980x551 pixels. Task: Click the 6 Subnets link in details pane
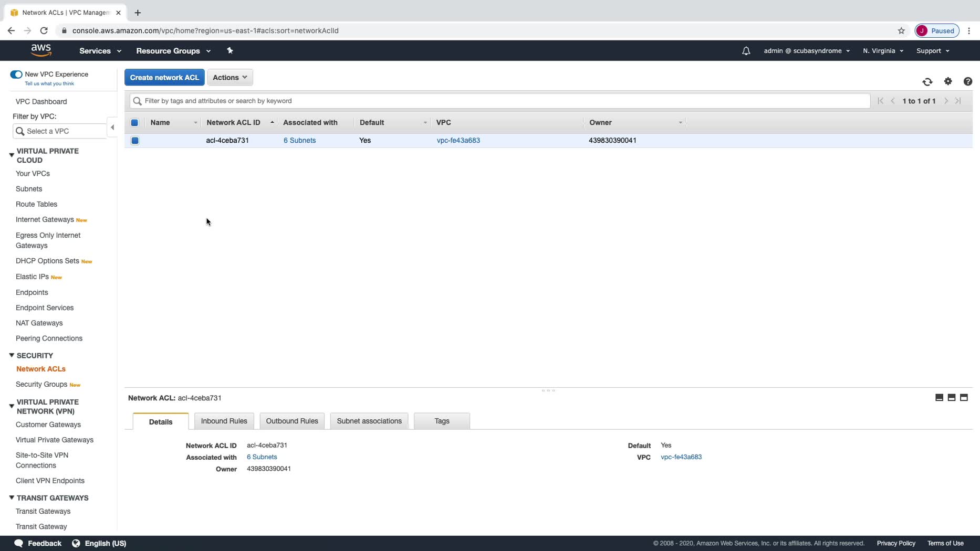[x=262, y=457]
